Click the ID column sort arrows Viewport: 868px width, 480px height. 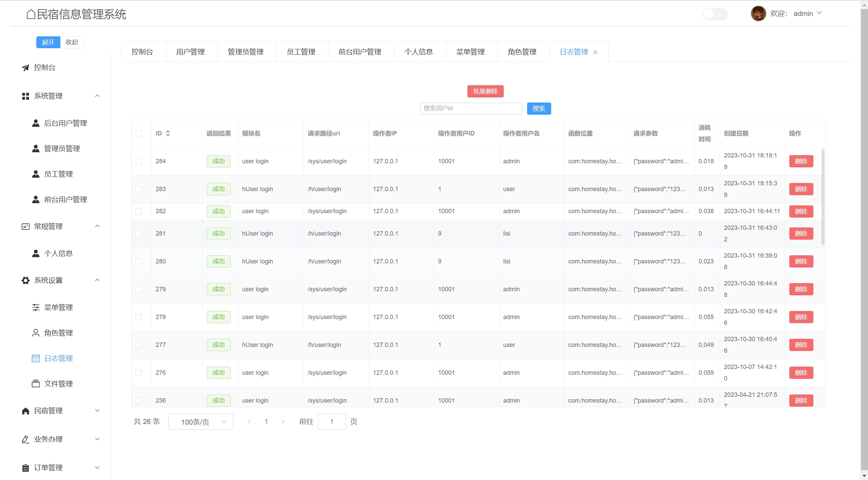(168, 133)
